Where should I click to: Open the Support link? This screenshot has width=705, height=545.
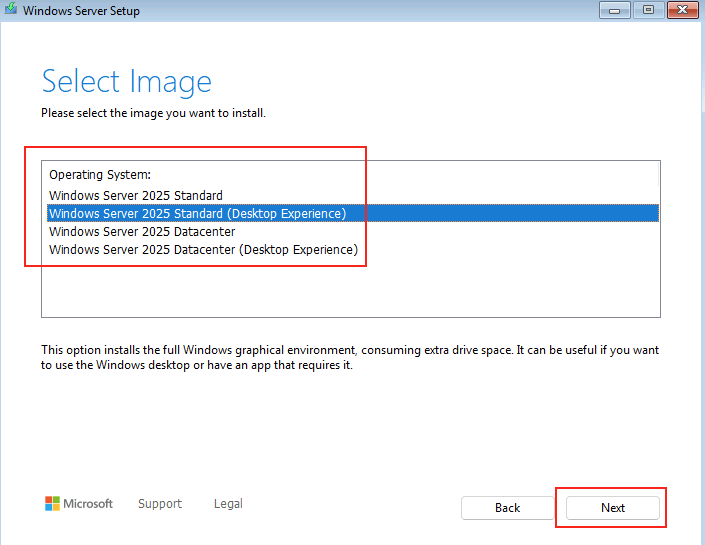pos(160,504)
